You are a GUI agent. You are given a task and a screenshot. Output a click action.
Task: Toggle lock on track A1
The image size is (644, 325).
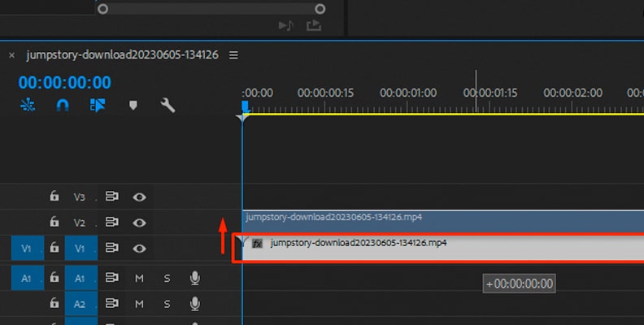pos(54,277)
